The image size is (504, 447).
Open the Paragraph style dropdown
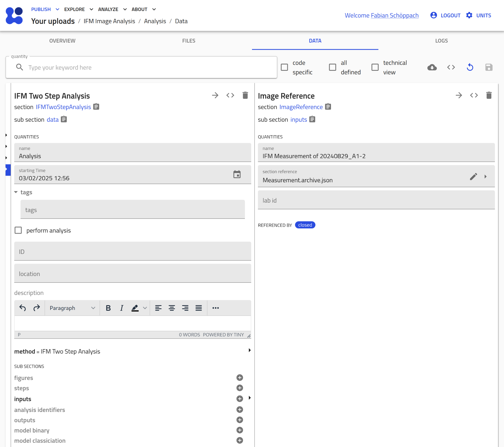click(x=72, y=308)
